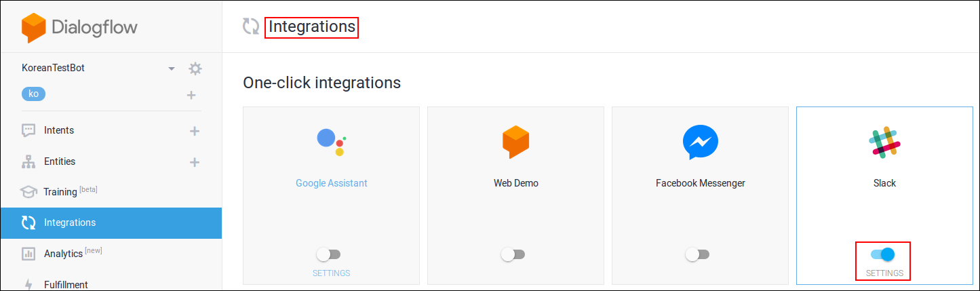Open Google Assistant SETTINGS link
Viewport: 980px width, 291px height.
[x=331, y=273]
